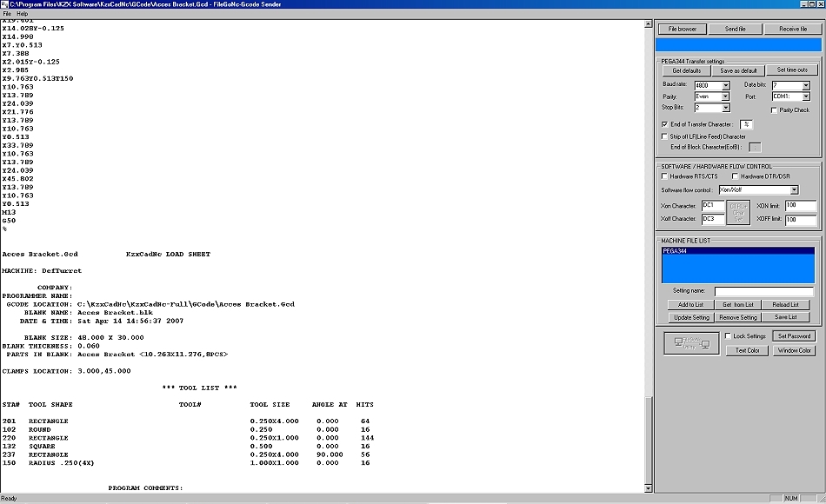Click the NUM indicator in the status bar
The image size is (826, 504).
(x=790, y=498)
